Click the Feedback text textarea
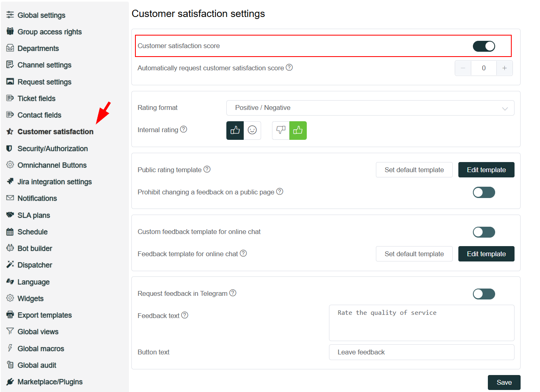Viewport: 540px width, 392px height. [x=422, y=323]
